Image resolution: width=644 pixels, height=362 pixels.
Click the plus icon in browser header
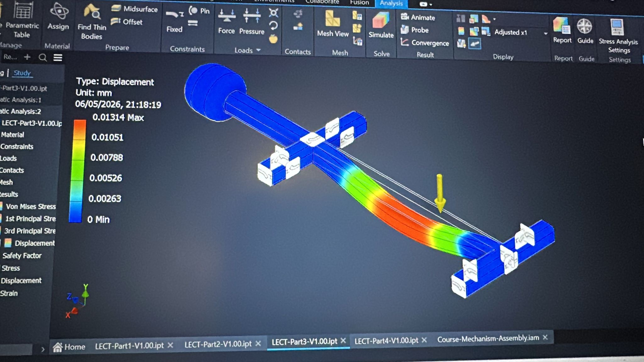(x=27, y=57)
